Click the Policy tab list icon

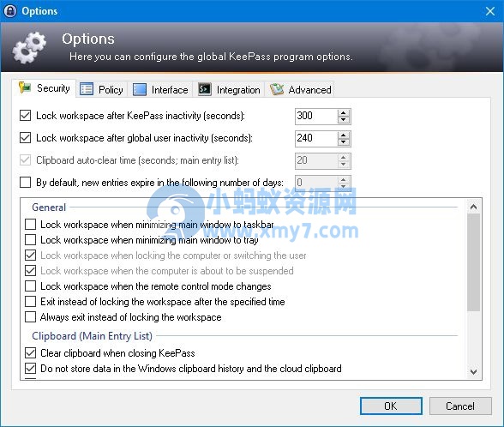pos(87,89)
